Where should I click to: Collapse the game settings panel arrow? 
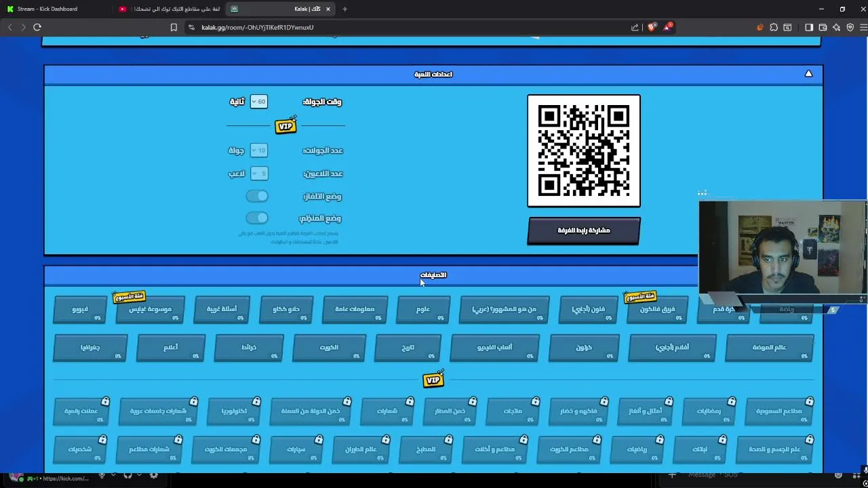[x=808, y=74]
